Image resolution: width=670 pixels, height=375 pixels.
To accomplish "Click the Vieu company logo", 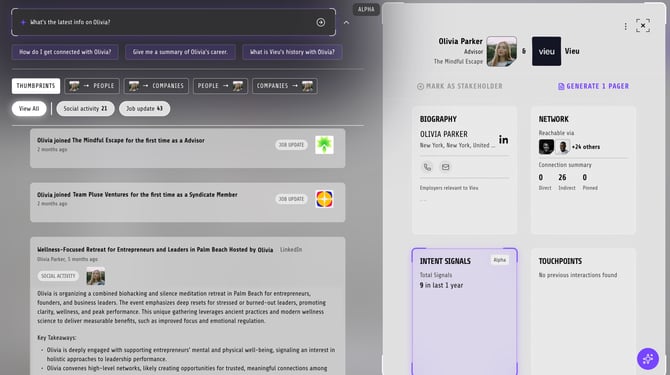I will click(547, 51).
